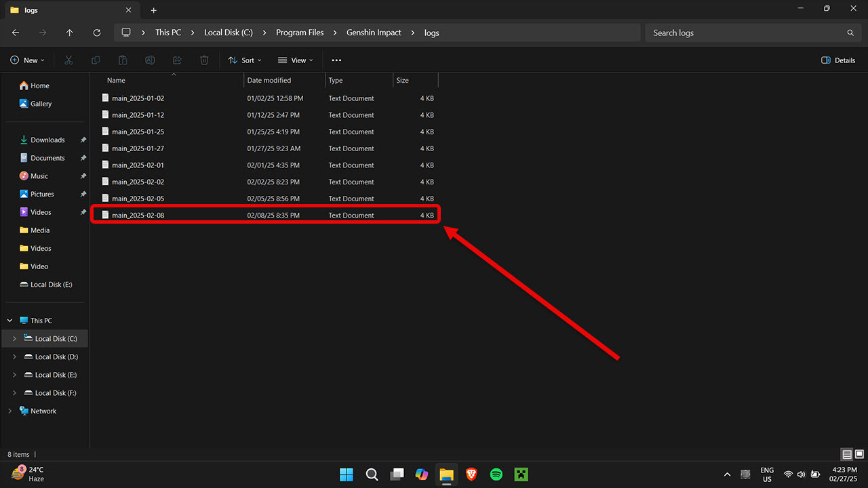Click the Refresh icon in navigation bar

click(97, 33)
